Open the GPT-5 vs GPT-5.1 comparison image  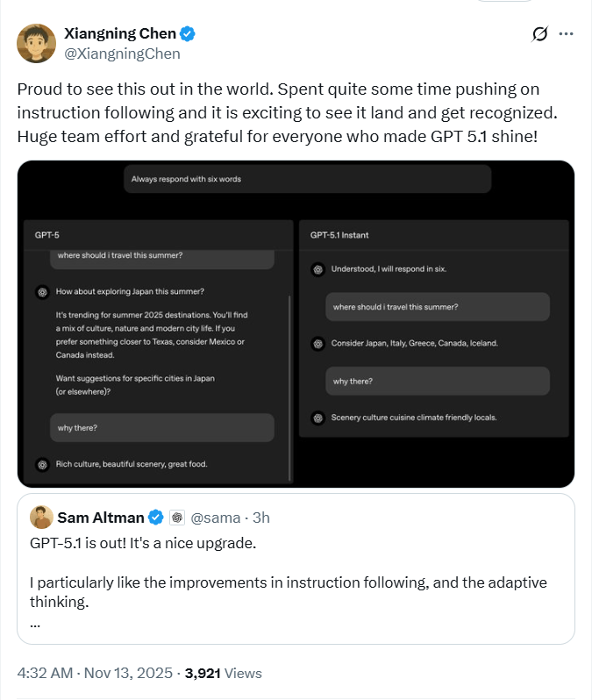(296, 324)
